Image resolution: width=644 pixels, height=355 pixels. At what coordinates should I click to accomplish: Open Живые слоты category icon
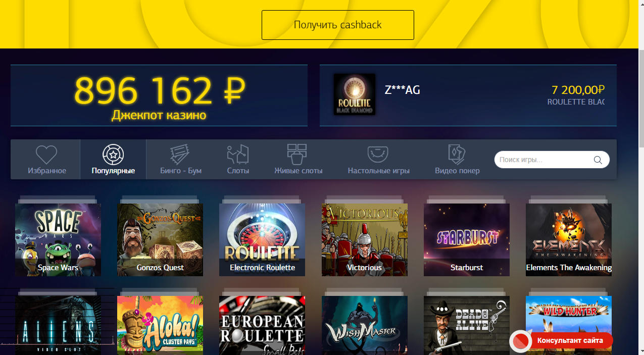click(297, 154)
